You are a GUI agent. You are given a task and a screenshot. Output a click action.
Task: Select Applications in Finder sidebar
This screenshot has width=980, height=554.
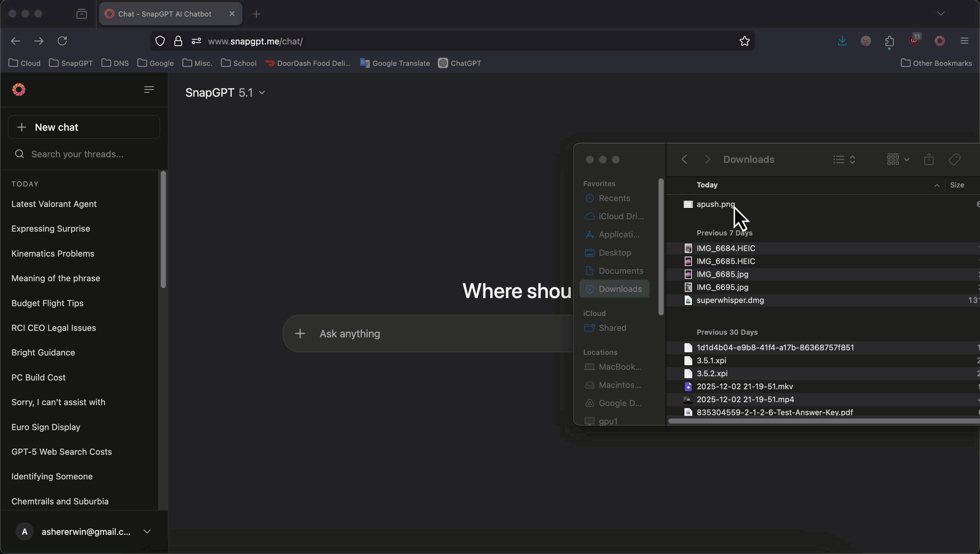(x=614, y=235)
